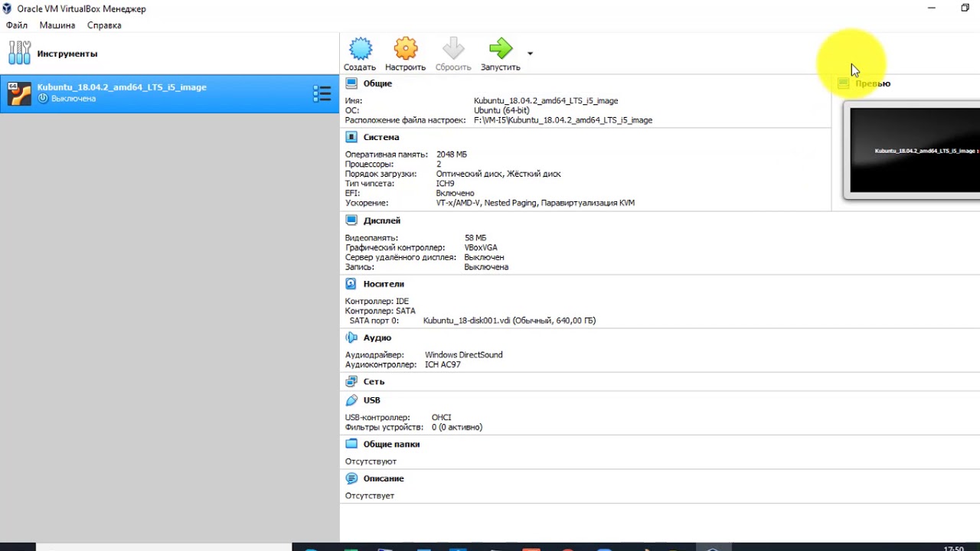Click the VM preview thumbnail
The image size is (980, 551).
point(912,151)
